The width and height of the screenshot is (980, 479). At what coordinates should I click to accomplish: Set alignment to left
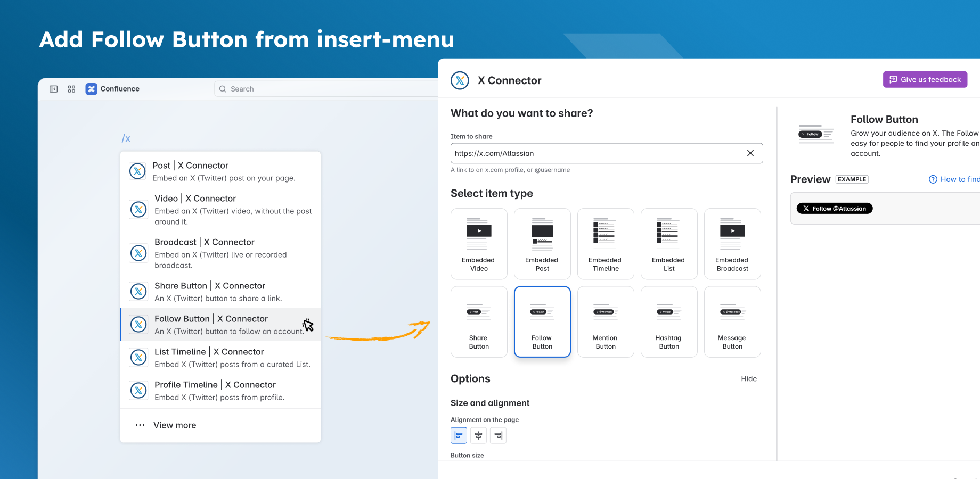point(459,435)
